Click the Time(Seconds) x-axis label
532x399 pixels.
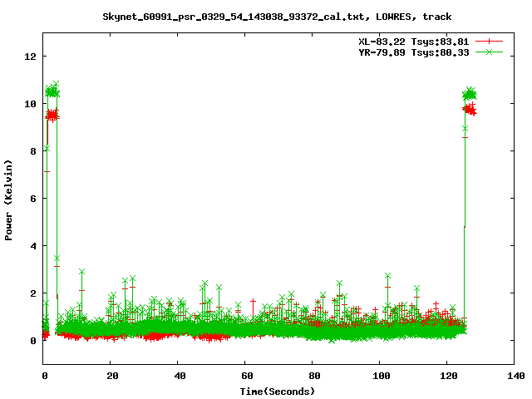tap(278, 391)
